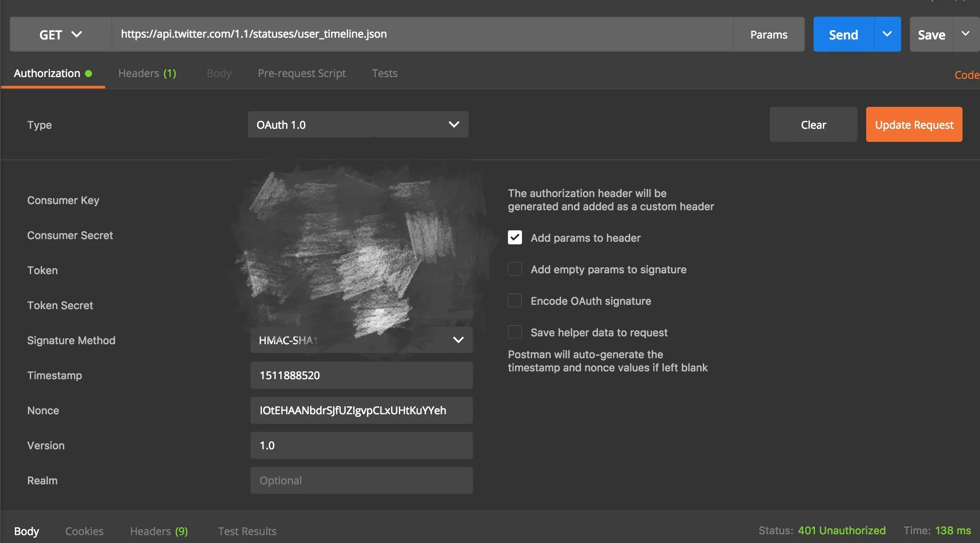Click the Realm optional field
Viewport: 980px width, 543px height.
361,480
